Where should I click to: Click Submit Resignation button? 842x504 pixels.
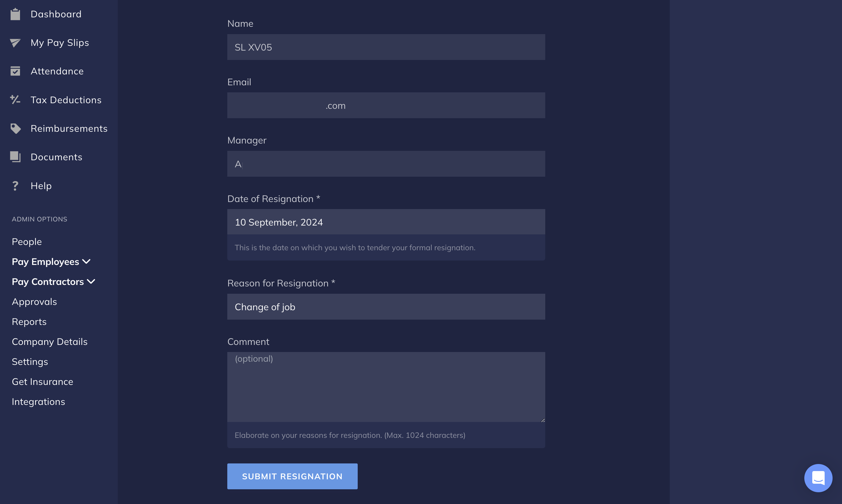pyautogui.click(x=292, y=476)
